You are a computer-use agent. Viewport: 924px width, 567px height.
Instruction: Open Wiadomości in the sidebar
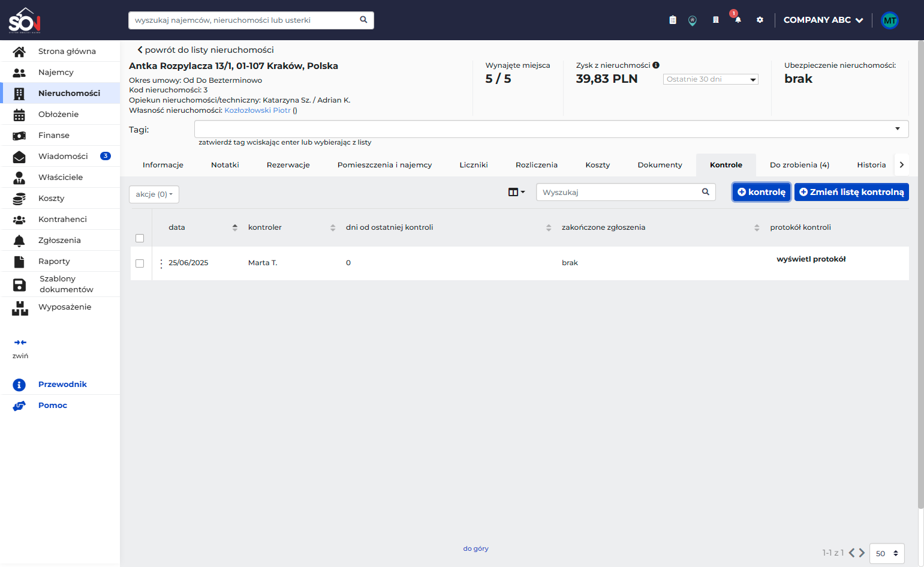click(60, 156)
